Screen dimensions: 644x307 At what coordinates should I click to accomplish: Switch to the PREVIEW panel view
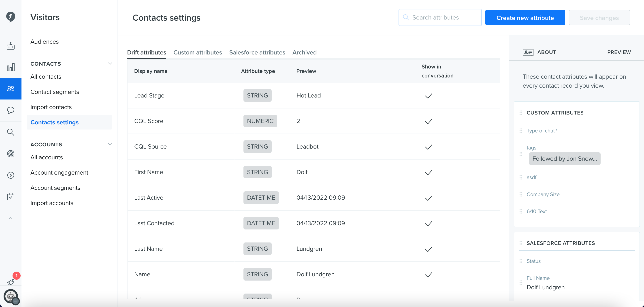[x=619, y=52]
